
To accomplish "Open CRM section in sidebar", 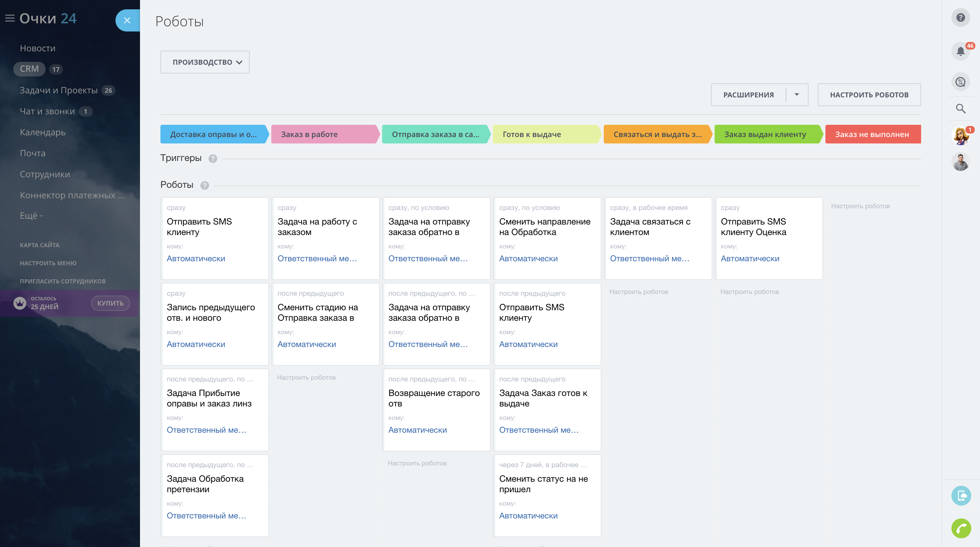I will tap(29, 69).
